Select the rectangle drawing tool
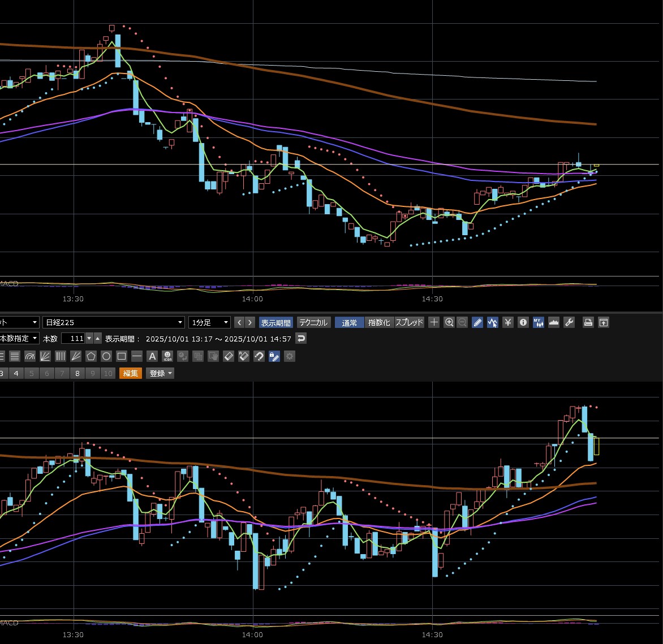The height and width of the screenshot is (644, 663). 121,356
